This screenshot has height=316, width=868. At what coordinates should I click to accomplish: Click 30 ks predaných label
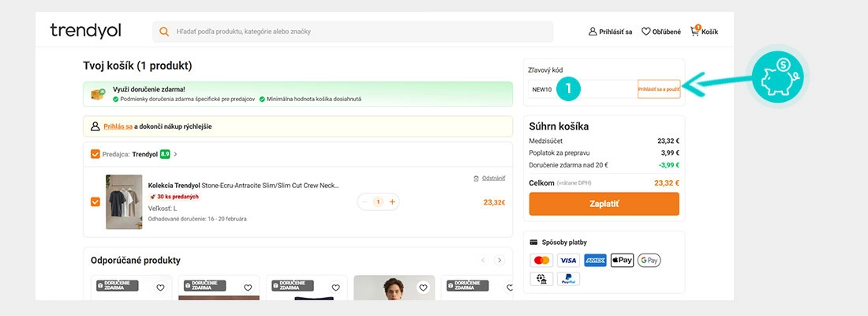[174, 197]
